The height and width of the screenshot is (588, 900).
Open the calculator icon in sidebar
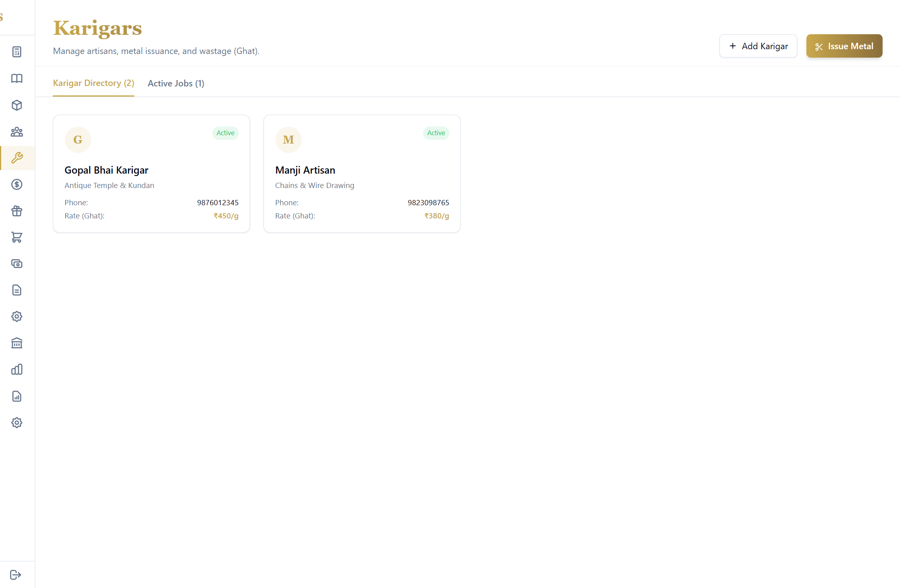click(x=17, y=52)
